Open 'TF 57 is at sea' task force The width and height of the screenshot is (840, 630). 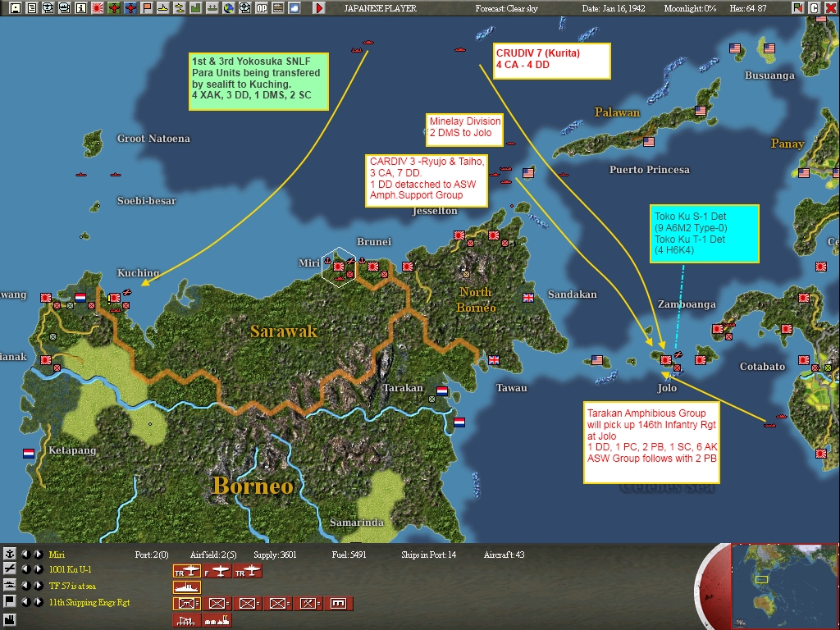[72, 586]
